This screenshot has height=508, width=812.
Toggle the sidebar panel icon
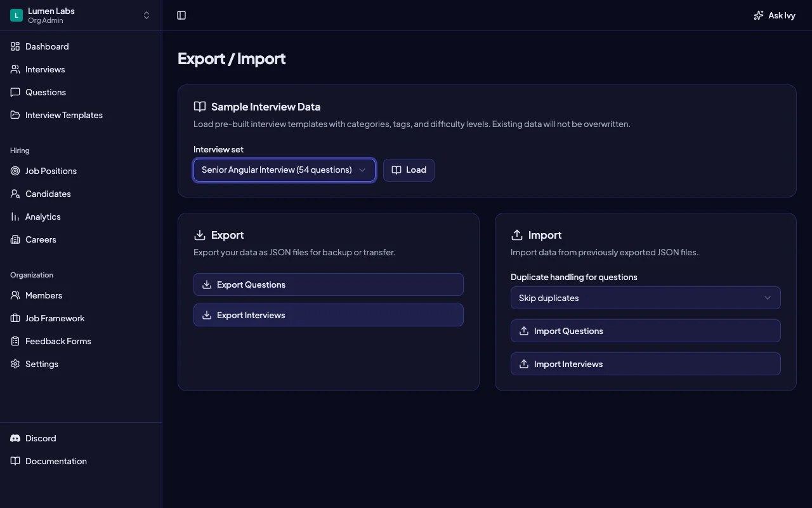(x=181, y=15)
